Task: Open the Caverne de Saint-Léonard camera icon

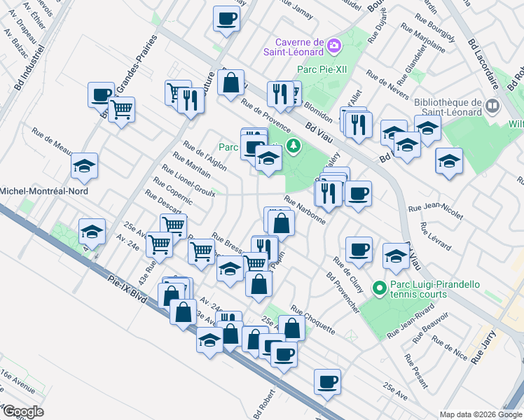Action: pyautogui.click(x=334, y=45)
